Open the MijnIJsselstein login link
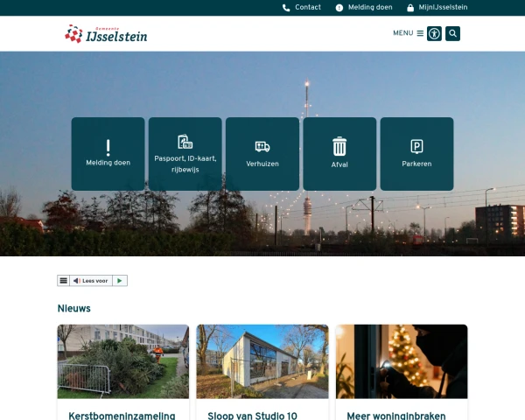The image size is (525, 420). click(443, 7)
